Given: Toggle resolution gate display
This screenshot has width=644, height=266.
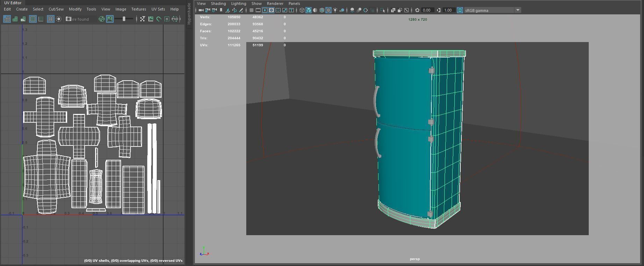Looking at the screenshot, I should pos(265,10).
